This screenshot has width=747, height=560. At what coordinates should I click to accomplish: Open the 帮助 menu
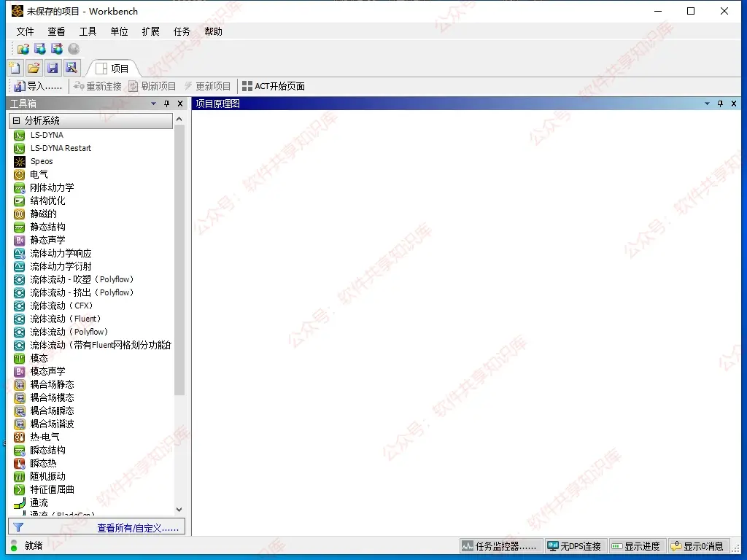click(x=213, y=31)
